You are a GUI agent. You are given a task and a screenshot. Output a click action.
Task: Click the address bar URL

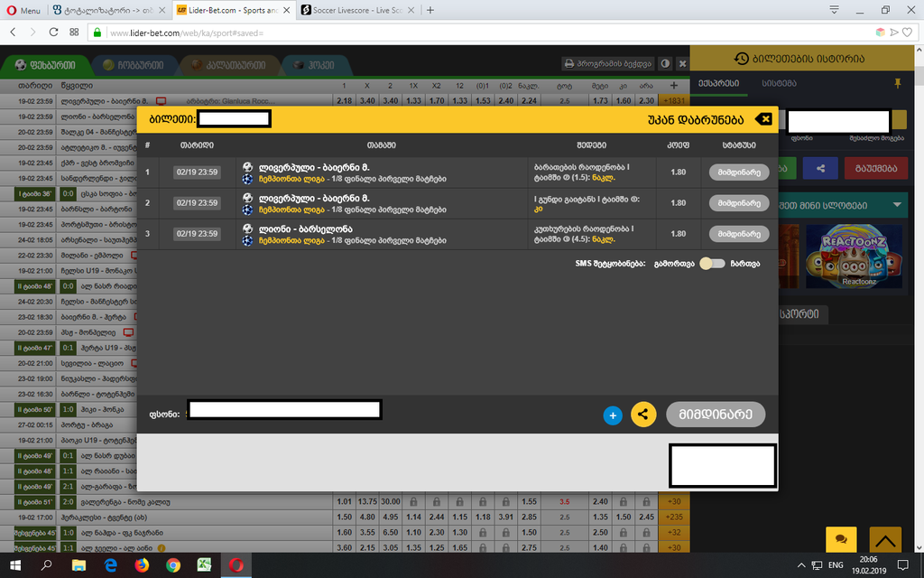[187, 33]
